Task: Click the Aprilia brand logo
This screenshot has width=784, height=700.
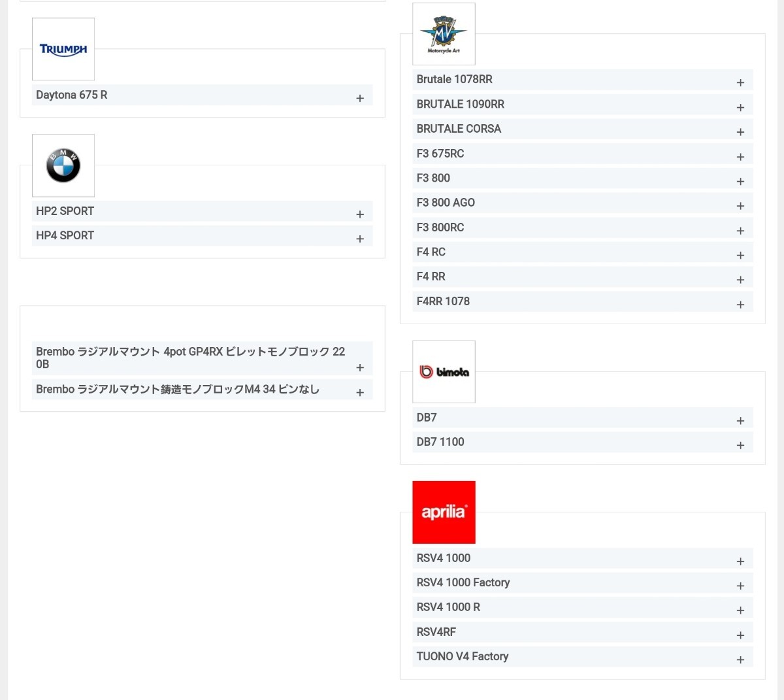Action: [x=444, y=512]
